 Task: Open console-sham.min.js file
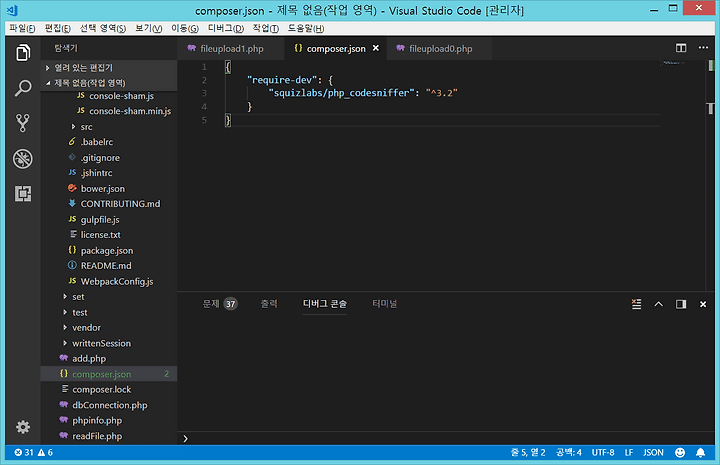[109, 111]
